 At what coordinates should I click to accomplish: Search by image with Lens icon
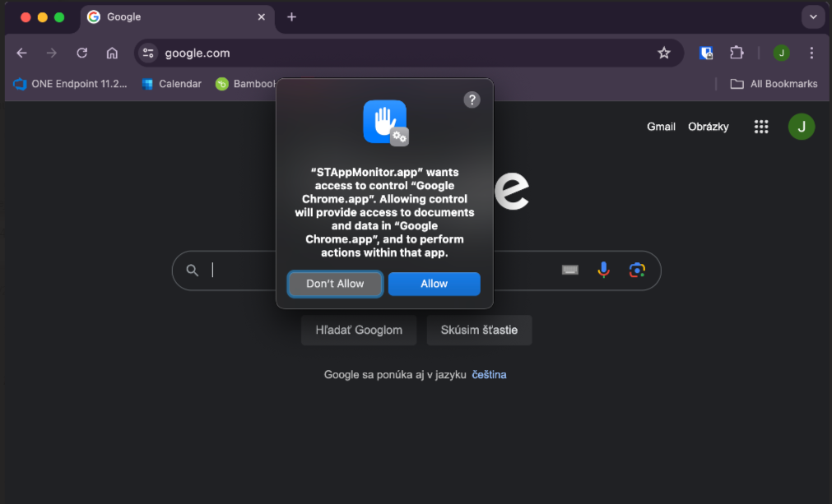coord(637,270)
